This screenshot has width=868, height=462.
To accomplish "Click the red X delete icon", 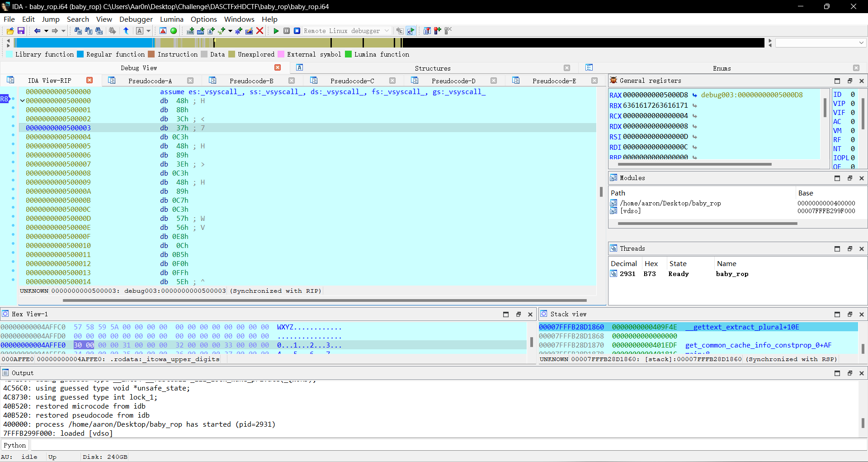I will [x=259, y=31].
